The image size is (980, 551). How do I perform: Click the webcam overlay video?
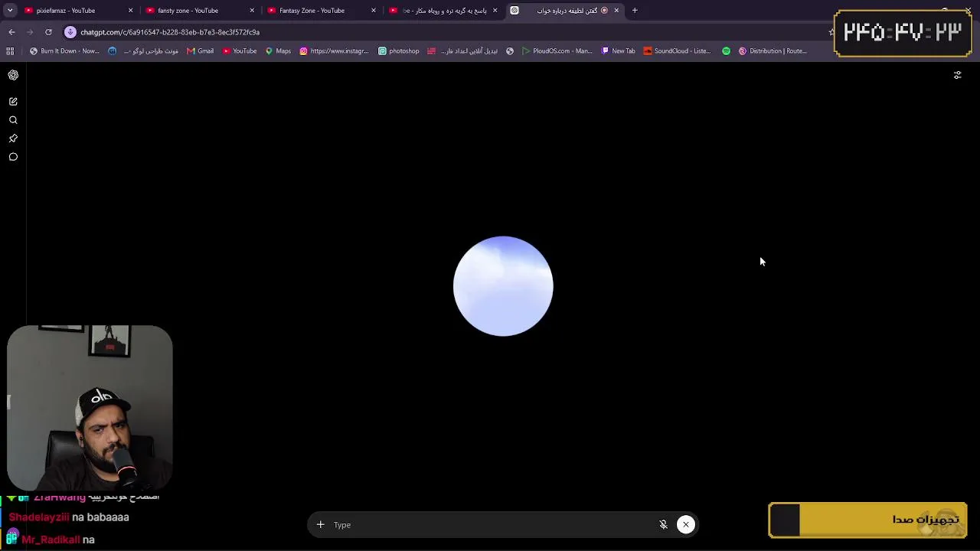click(x=90, y=407)
